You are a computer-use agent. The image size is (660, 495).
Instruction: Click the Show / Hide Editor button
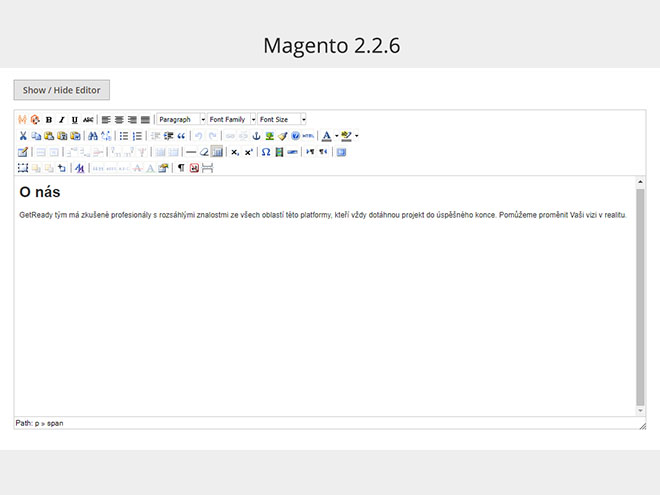click(x=62, y=90)
